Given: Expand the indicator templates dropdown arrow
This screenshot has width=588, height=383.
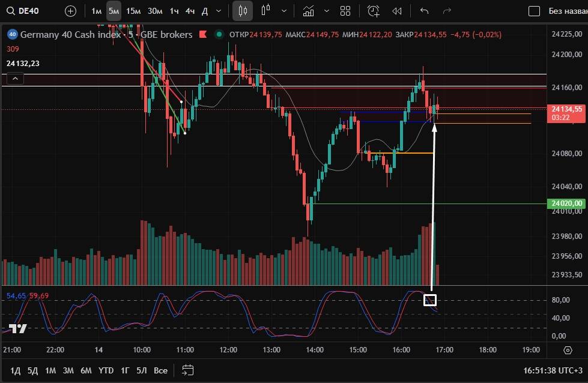Looking at the screenshot, I should point(326,11).
